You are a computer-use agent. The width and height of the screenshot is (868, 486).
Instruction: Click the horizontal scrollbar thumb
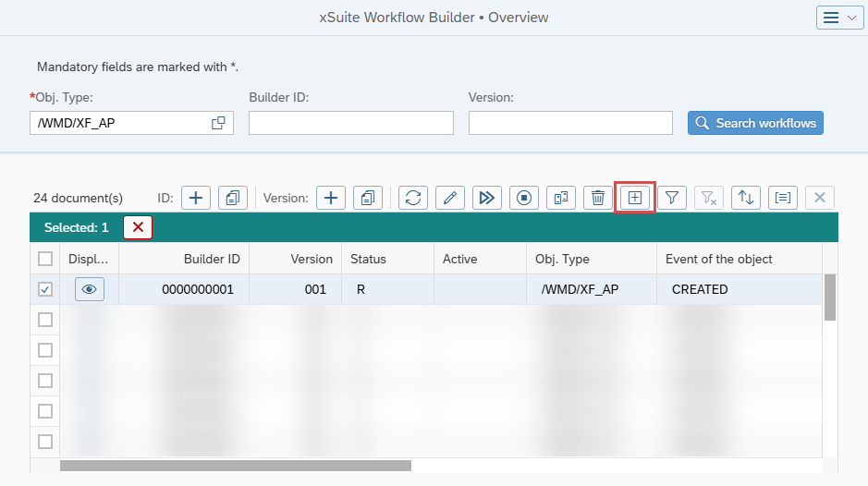tap(236, 466)
